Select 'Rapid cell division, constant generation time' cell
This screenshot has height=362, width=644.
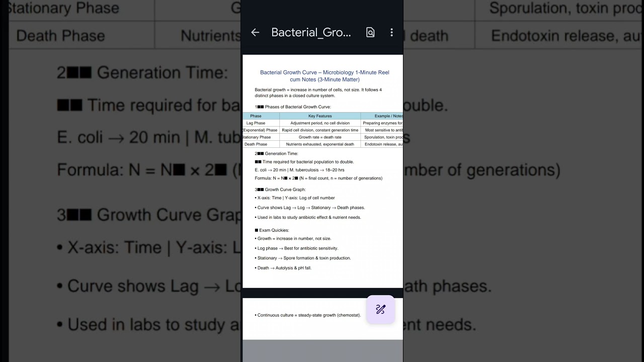pos(320,130)
